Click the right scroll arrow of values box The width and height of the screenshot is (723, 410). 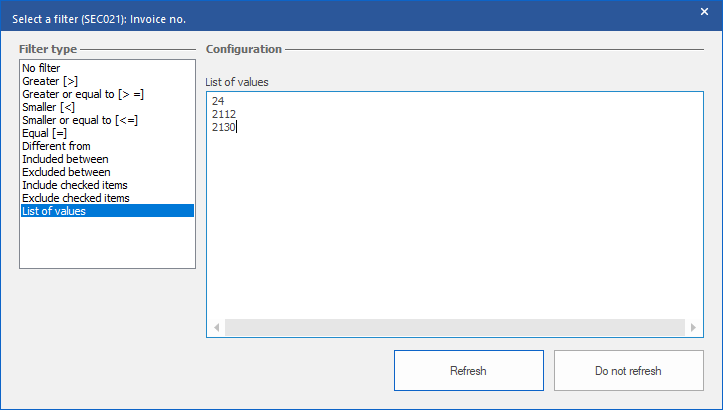pyautogui.click(x=693, y=328)
